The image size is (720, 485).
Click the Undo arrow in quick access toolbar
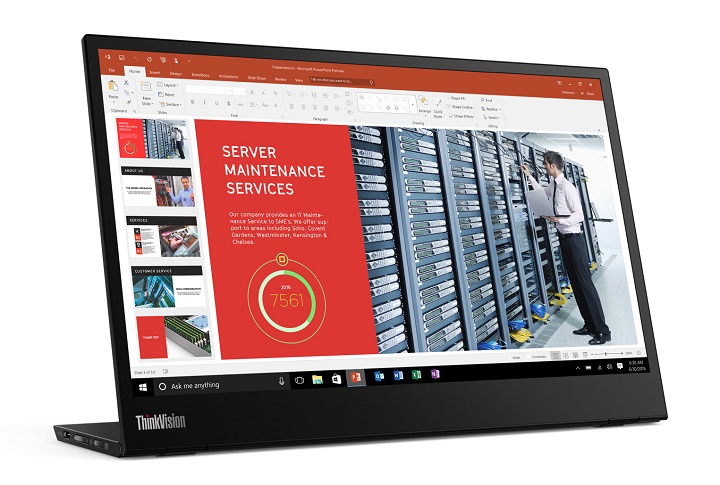[x=135, y=58]
